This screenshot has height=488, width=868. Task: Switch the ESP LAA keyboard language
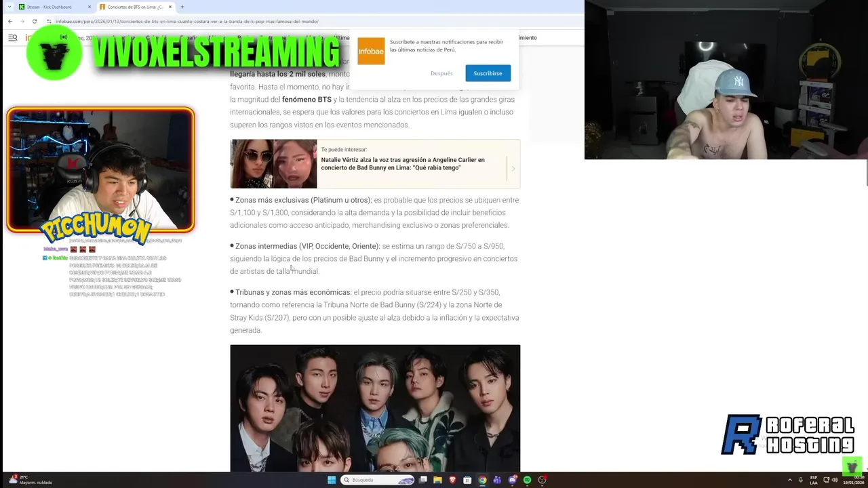pos(814,480)
